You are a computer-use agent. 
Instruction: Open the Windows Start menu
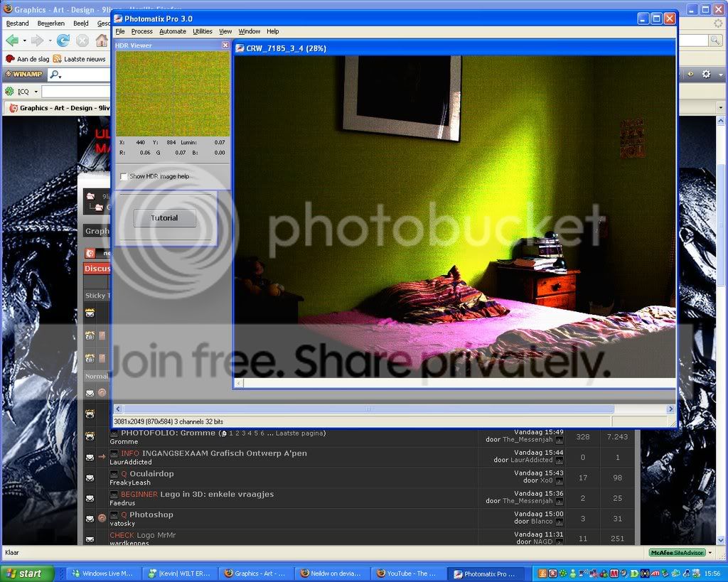[x=27, y=573]
